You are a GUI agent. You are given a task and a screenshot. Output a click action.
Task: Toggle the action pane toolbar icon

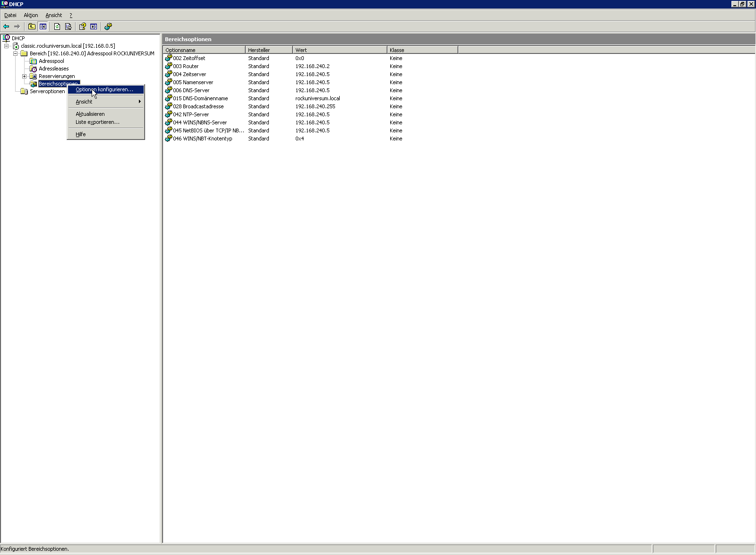coord(94,26)
